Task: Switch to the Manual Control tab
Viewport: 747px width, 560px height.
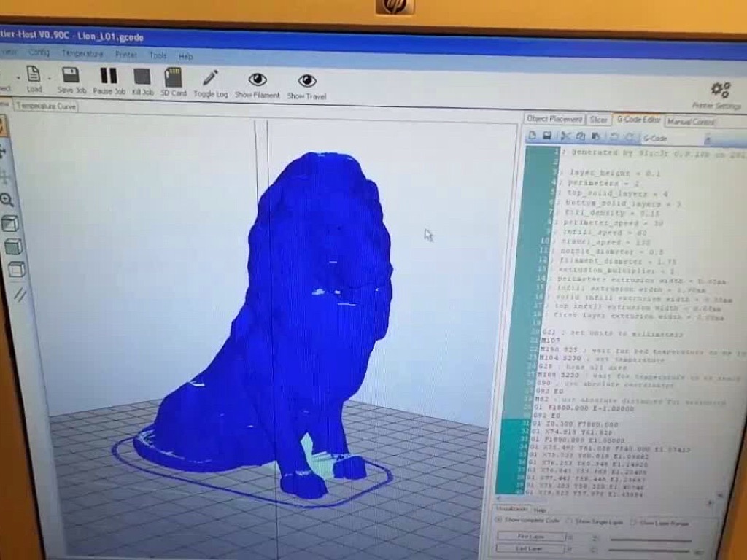Action: [x=690, y=122]
